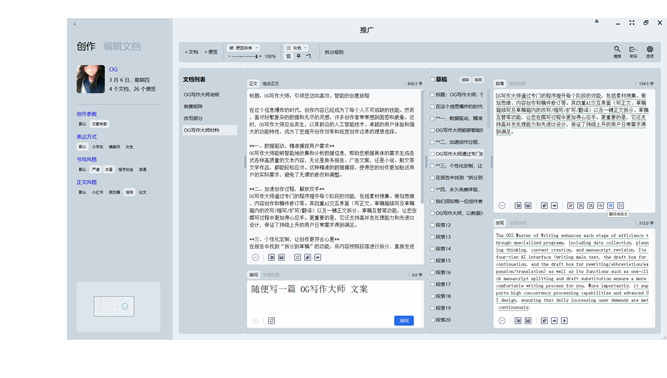Click the gear options icon at top right
667x378 pixels.
pos(650,51)
